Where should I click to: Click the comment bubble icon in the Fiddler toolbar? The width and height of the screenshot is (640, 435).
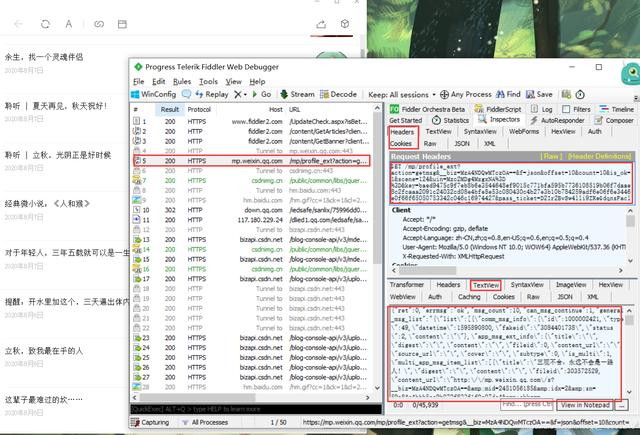[186, 94]
